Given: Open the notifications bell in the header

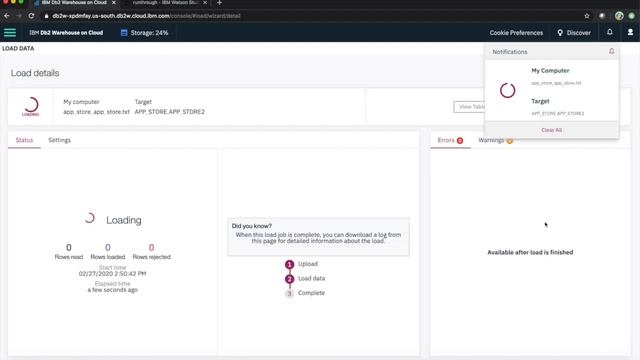Looking at the screenshot, I should [x=609, y=32].
